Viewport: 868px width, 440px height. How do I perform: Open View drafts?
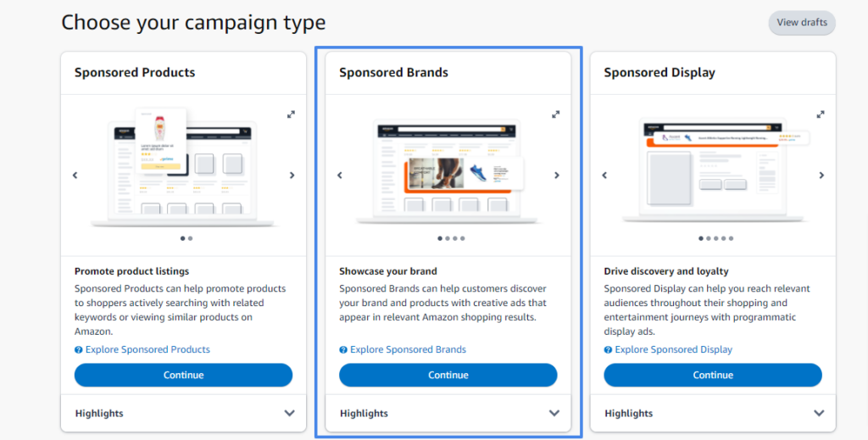pos(802,23)
